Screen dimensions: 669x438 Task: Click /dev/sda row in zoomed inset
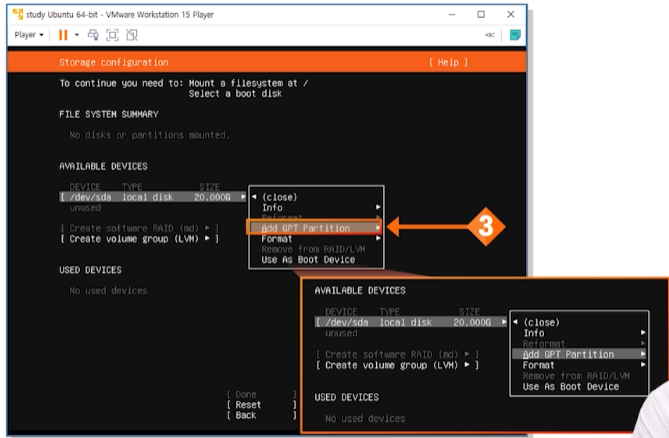(411, 322)
